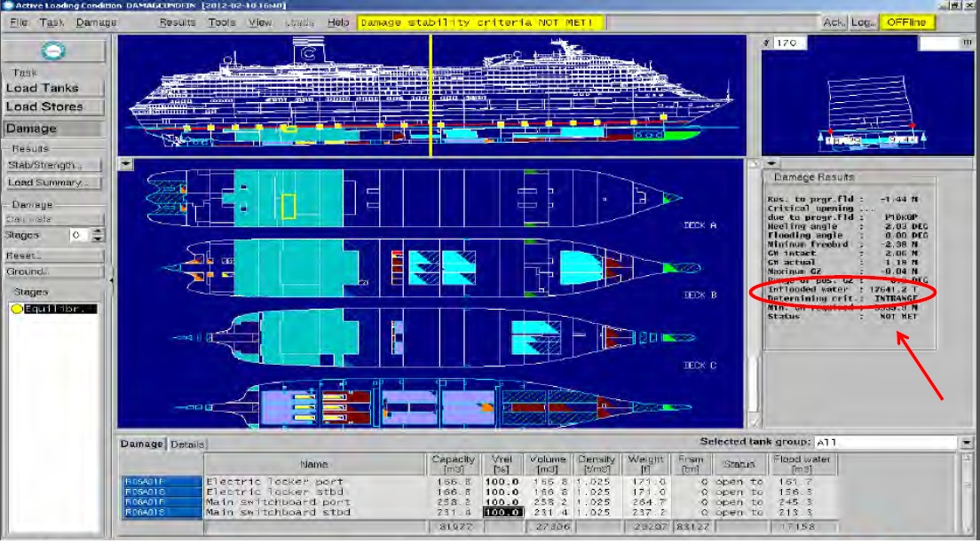The height and width of the screenshot is (543, 980).
Task: Open the Help menu
Action: (338, 22)
